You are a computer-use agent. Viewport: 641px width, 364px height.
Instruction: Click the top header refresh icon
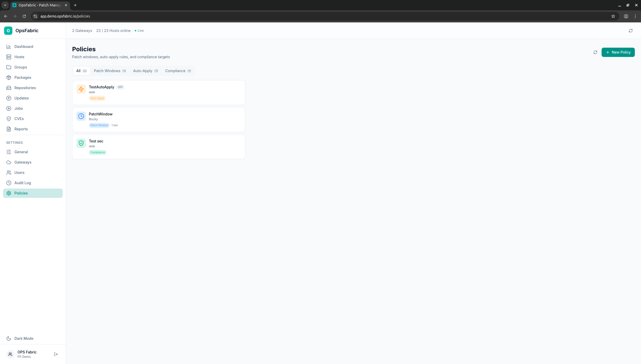pos(630,31)
